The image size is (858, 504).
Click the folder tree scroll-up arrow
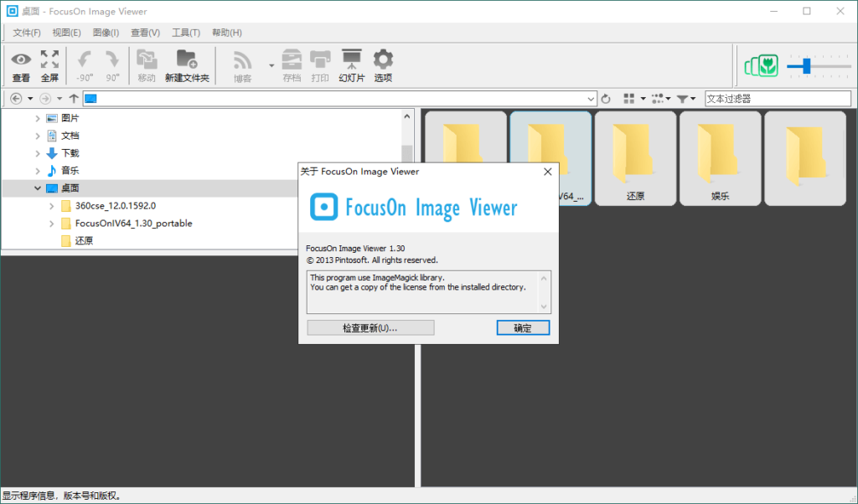(406, 116)
